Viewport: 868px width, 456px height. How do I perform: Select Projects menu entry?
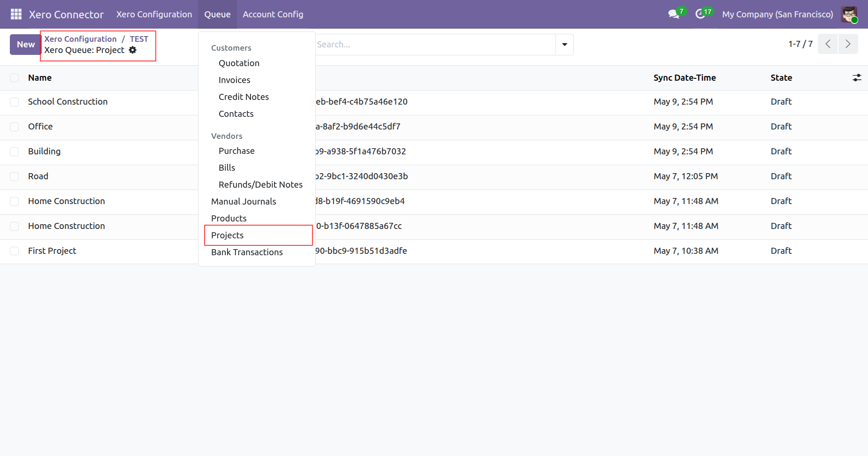(x=227, y=235)
